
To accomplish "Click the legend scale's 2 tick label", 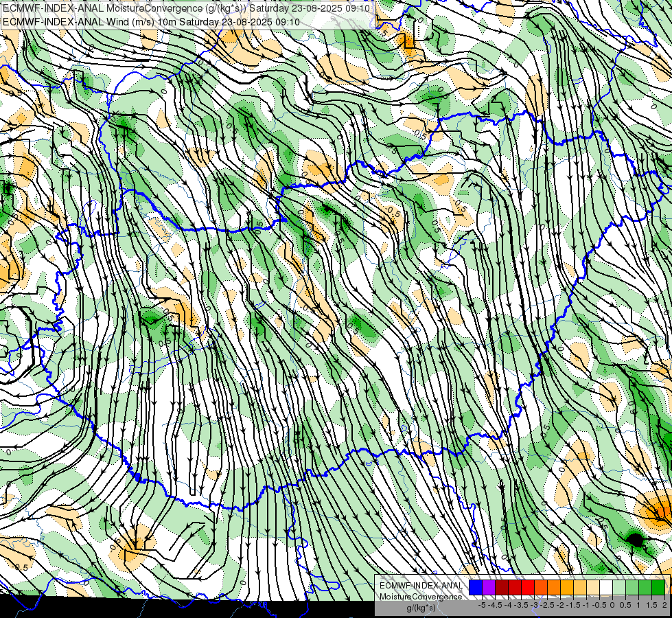I will pyautogui.click(x=664, y=605).
